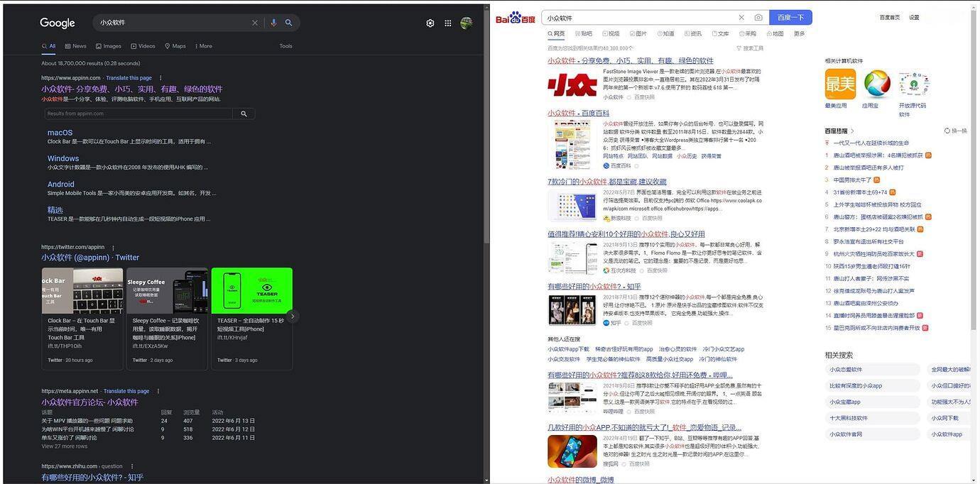
Task: Open the TEASER tweet card
Action: click(x=252, y=319)
